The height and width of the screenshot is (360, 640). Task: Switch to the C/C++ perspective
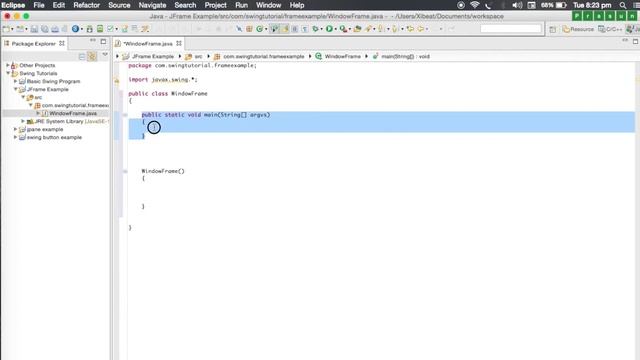tap(610, 29)
